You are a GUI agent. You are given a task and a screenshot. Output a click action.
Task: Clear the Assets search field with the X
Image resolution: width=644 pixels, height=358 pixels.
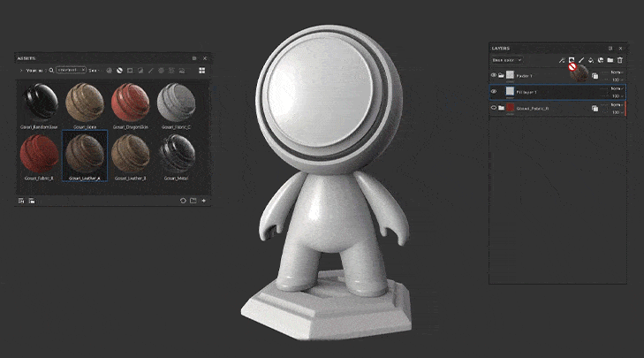click(83, 70)
